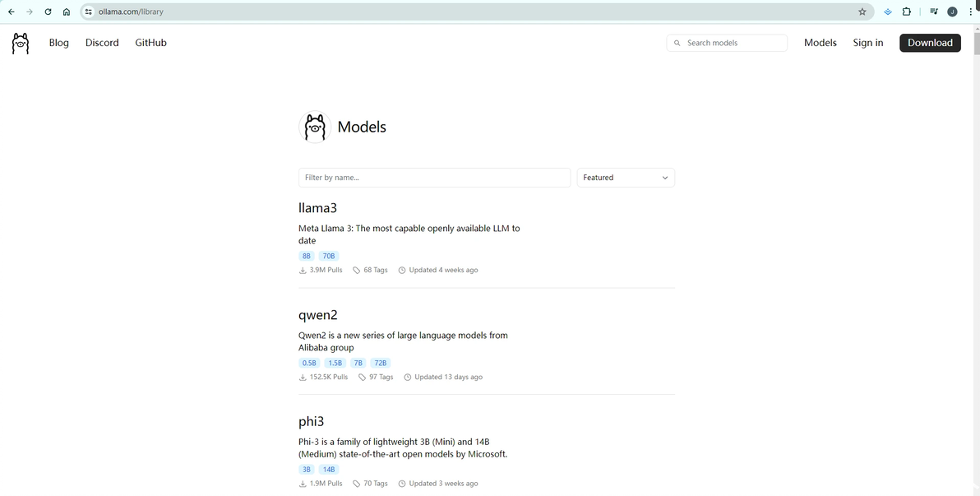Open the media control icon

[x=934, y=12]
